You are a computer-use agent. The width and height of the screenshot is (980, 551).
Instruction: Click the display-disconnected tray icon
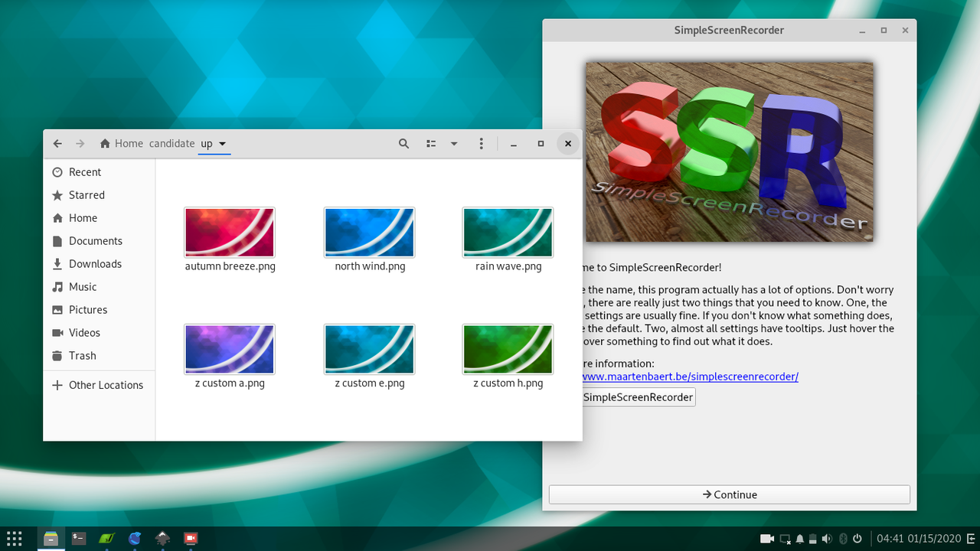click(785, 539)
